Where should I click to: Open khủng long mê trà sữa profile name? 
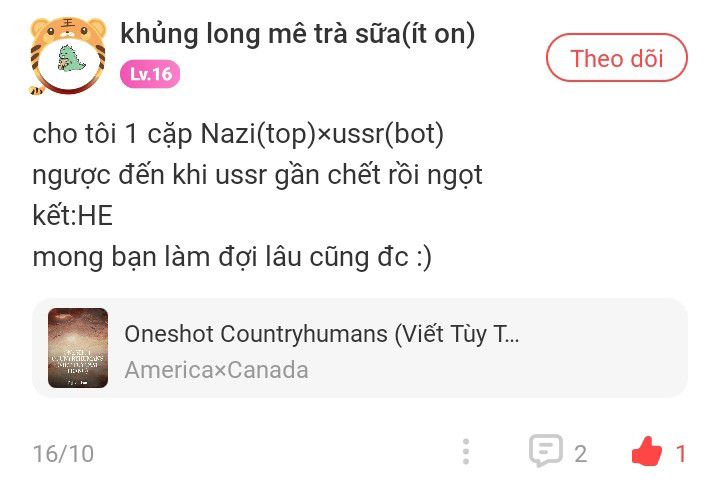(298, 35)
